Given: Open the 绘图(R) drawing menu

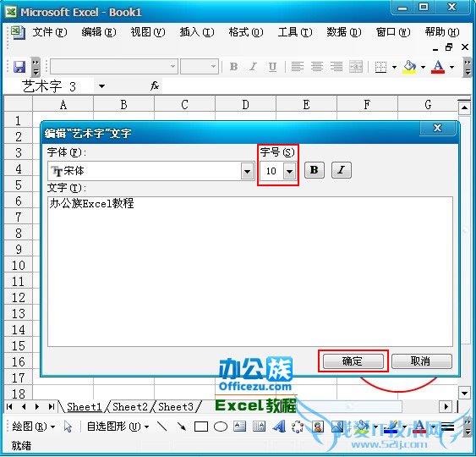Looking at the screenshot, I should [33, 427].
